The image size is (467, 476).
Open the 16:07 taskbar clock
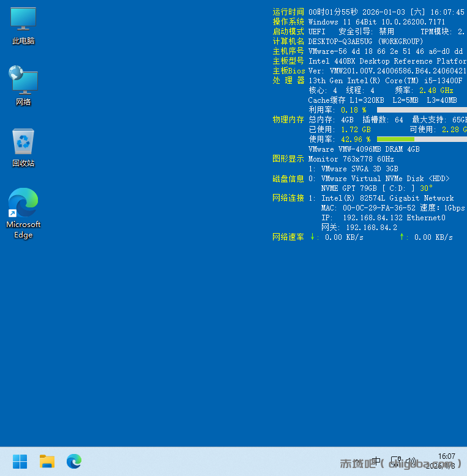click(446, 456)
